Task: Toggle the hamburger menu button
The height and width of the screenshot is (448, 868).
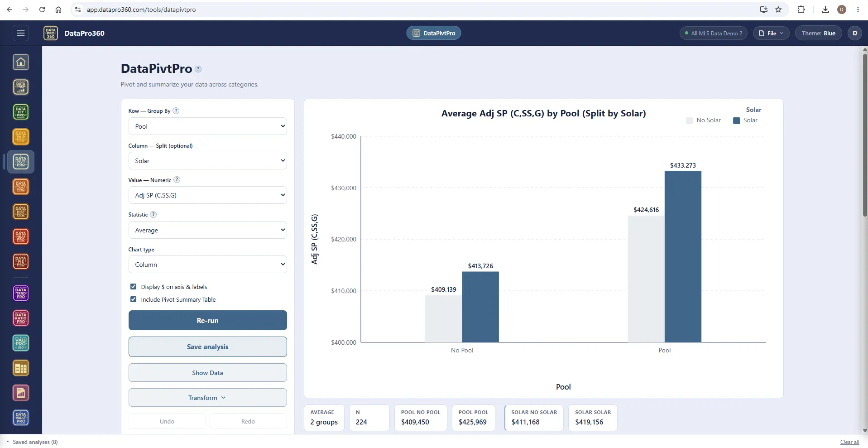Action: click(21, 33)
